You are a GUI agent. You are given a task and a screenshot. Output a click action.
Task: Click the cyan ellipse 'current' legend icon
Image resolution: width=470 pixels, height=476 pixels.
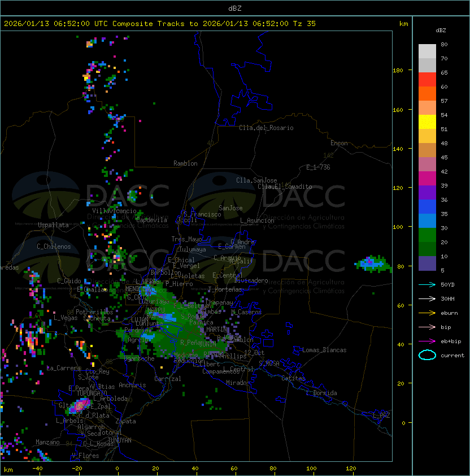click(x=427, y=355)
